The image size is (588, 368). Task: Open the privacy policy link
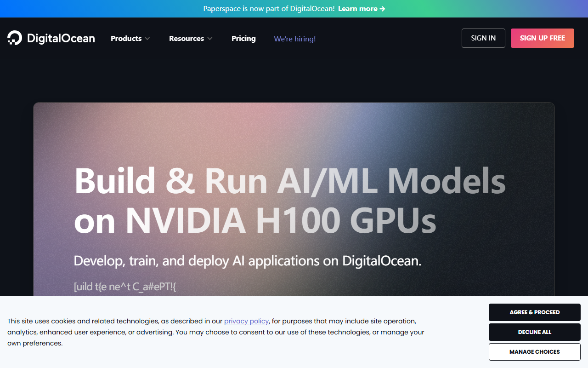point(246,321)
